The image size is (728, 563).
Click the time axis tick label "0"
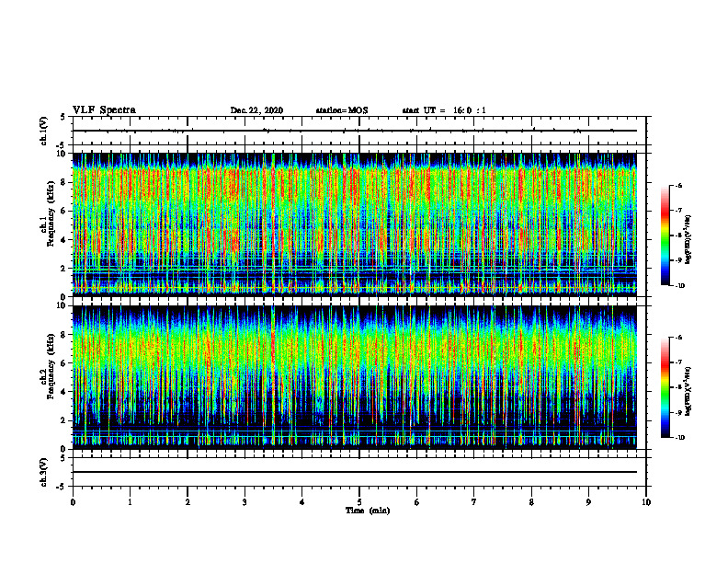pyautogui.click(x=73, y=502)
